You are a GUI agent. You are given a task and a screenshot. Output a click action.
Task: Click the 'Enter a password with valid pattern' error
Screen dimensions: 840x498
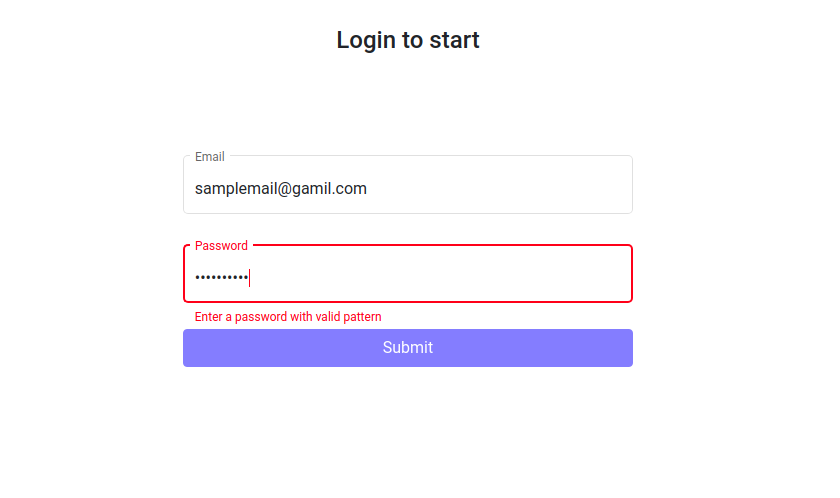pyautogui.click(x=288, y=317)
